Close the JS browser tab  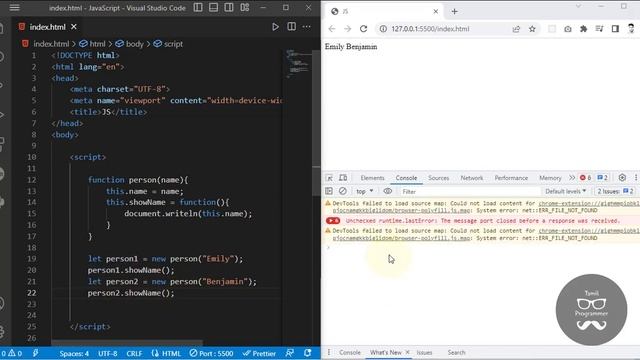(436, 11)
